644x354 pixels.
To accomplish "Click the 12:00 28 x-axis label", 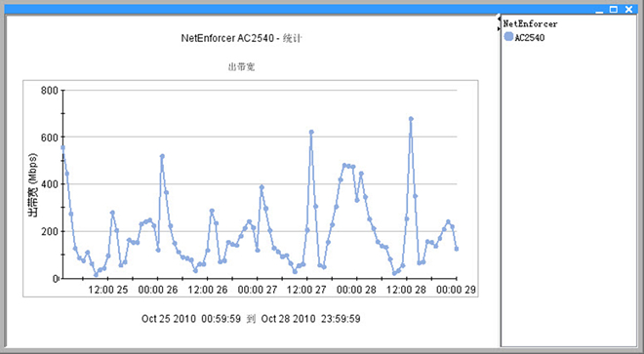I will (x=406, y=290).
